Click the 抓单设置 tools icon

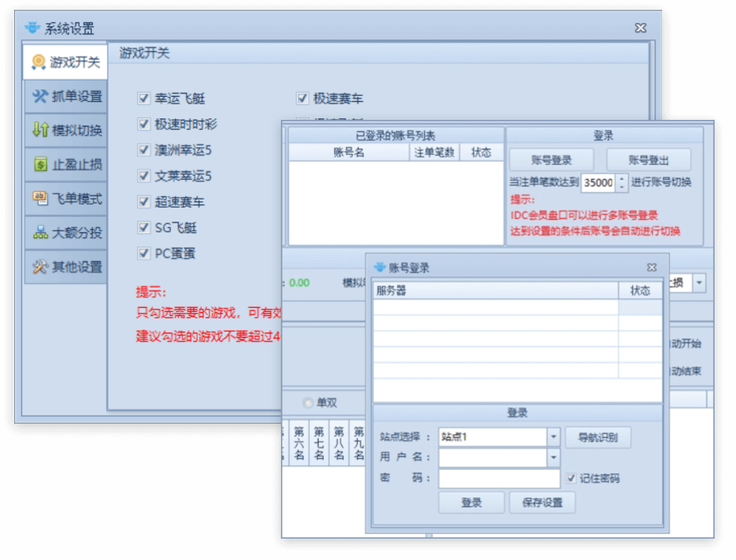(x=39, y=96)
